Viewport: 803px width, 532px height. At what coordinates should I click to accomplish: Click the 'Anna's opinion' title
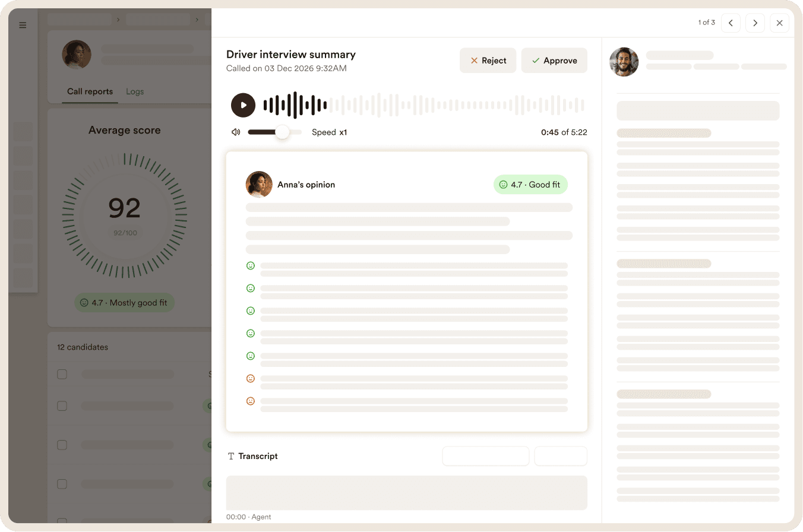click(x=306, y=185)
